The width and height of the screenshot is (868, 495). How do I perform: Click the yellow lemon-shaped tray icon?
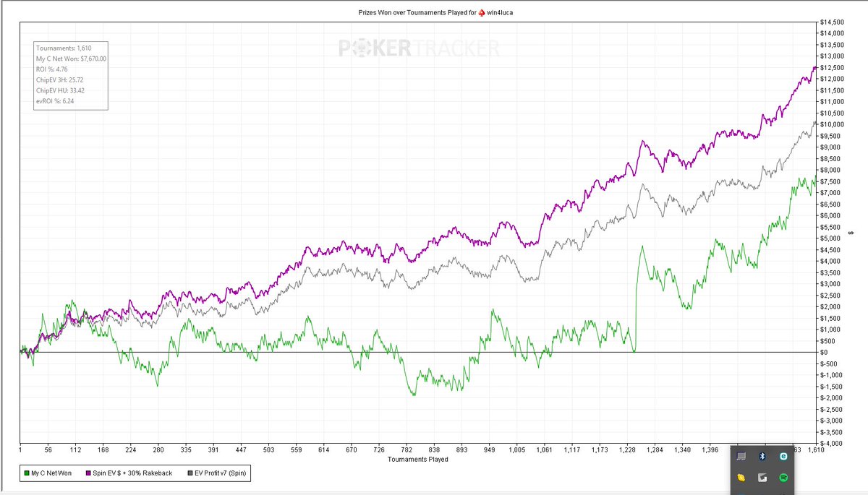[x=741, y=478]
